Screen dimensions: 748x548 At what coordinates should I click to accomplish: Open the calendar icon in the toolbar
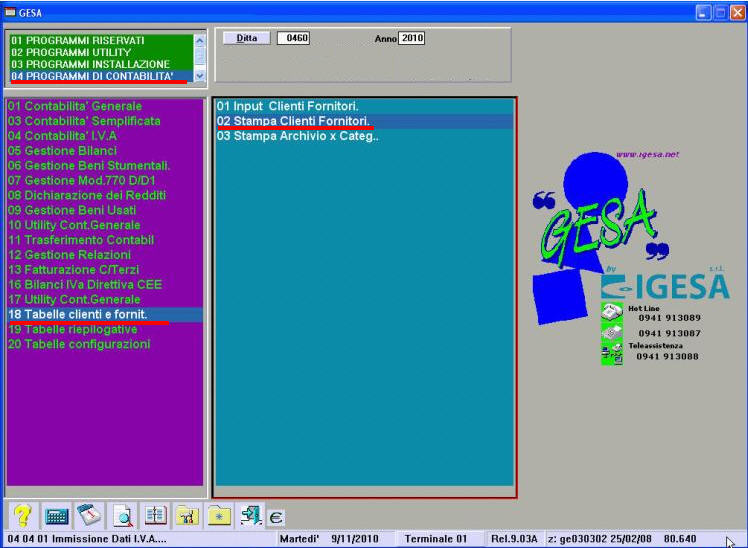pyautogui.click(x=89, y=516)
